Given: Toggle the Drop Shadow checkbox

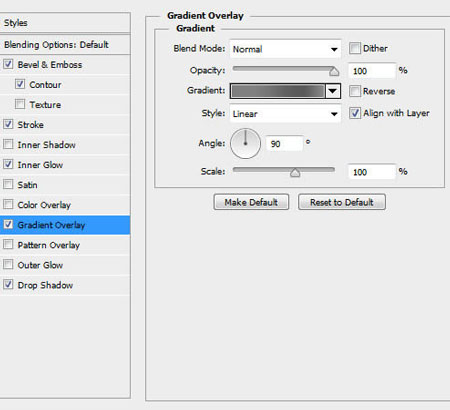Looking at the screenshot, I should coord(8,284).
